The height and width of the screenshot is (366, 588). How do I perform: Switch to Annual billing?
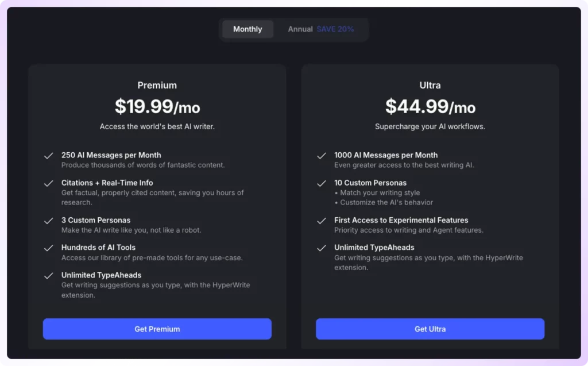point(320,29)
